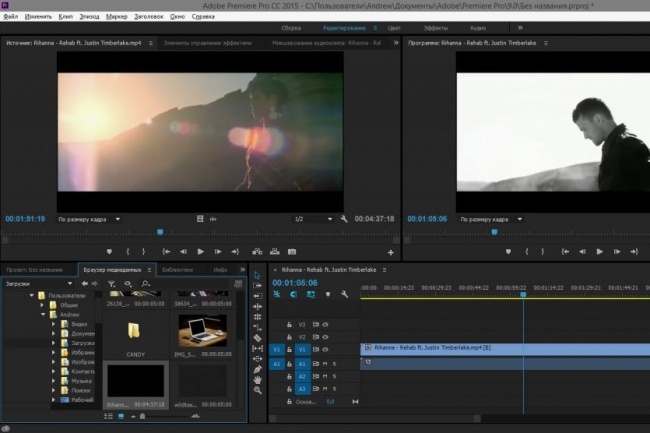650x433 pixels.
Task: Switch to Эффекты workspace
Action: 436,28
